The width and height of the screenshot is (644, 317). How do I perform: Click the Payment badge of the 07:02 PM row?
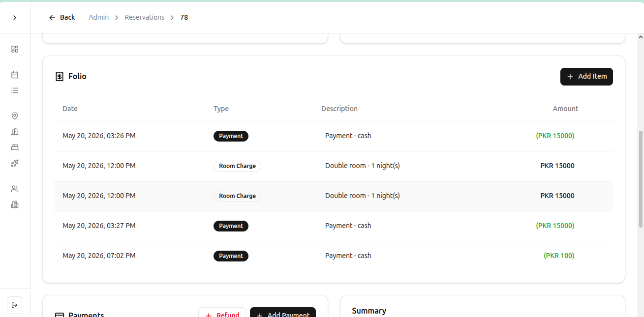pos(231,256)
